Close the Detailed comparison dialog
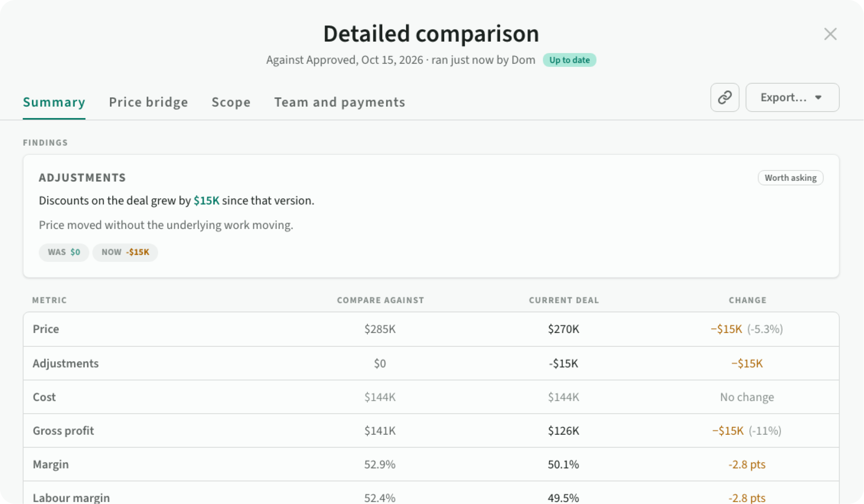The image size is (864, 504). coord(830,34)
